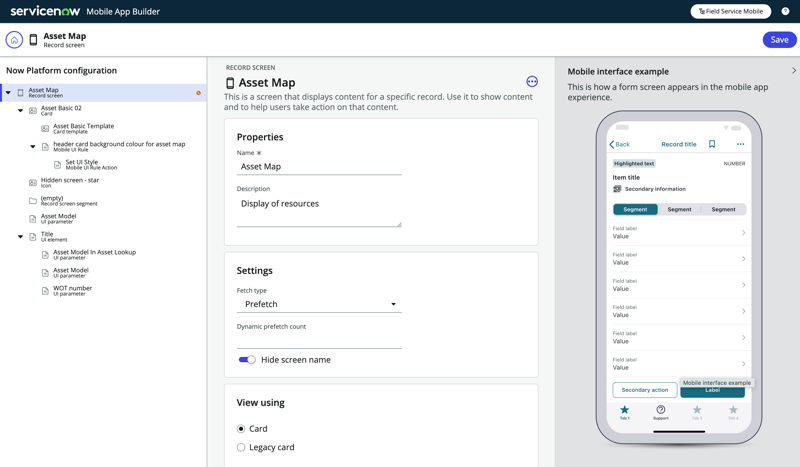The height and width of the screenshot is (467, 800).
Task: Click the Record title text in preview
Action: pyautogui.click(x=679, y=144)
